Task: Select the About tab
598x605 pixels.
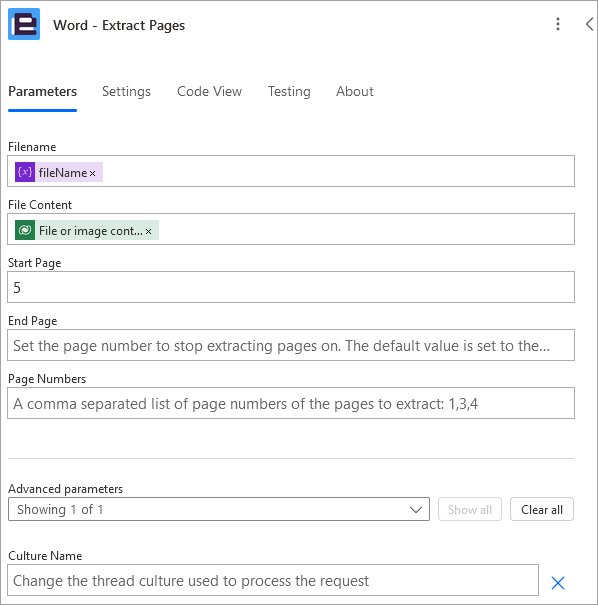Action: pyautogui.click(x=355, y=91)
